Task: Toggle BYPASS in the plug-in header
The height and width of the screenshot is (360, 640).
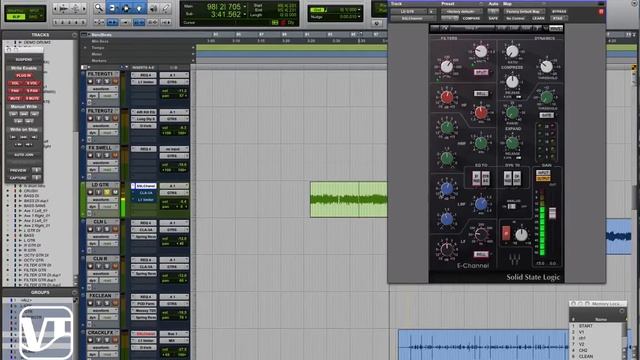Action: (x=559, y=12)
